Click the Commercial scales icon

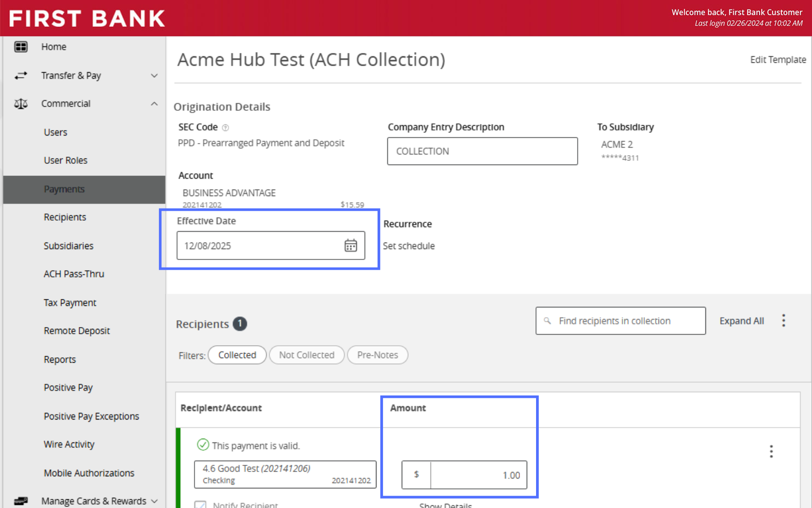coord(21,104)
